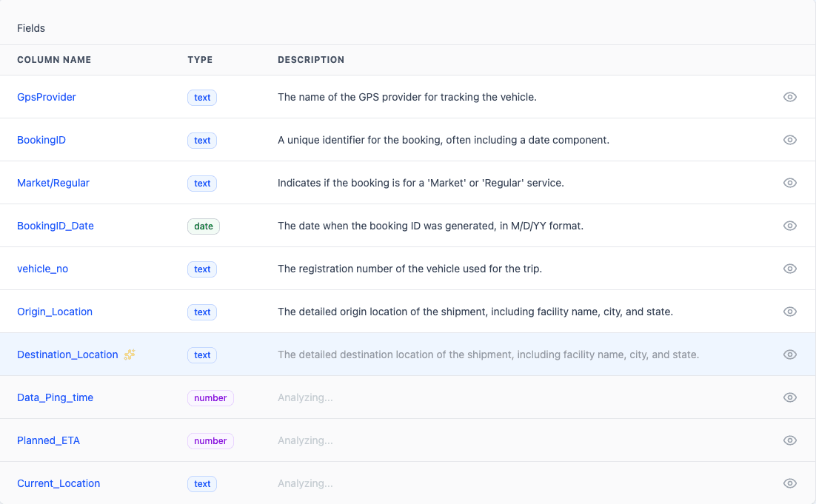Open the BookingID_Date column name link
The height and width of the screenshot is (504, 816).
tap(56, 226)
